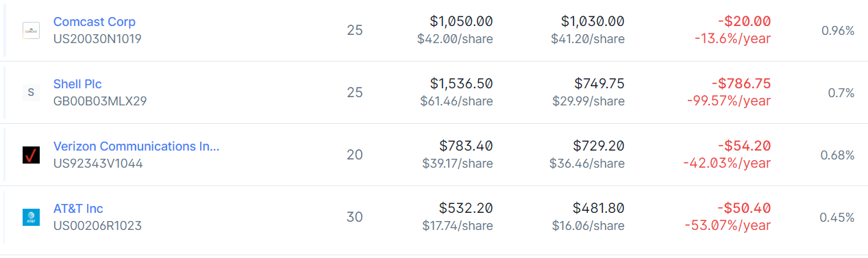Click Shell loss figure -$786.75

(x=741, y=84)
